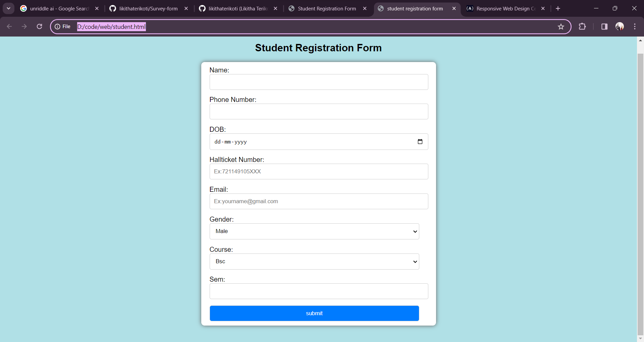Open the calendar picker in DOB field
This screenshot has width=644, height=342.
click(x=420, y=142)
